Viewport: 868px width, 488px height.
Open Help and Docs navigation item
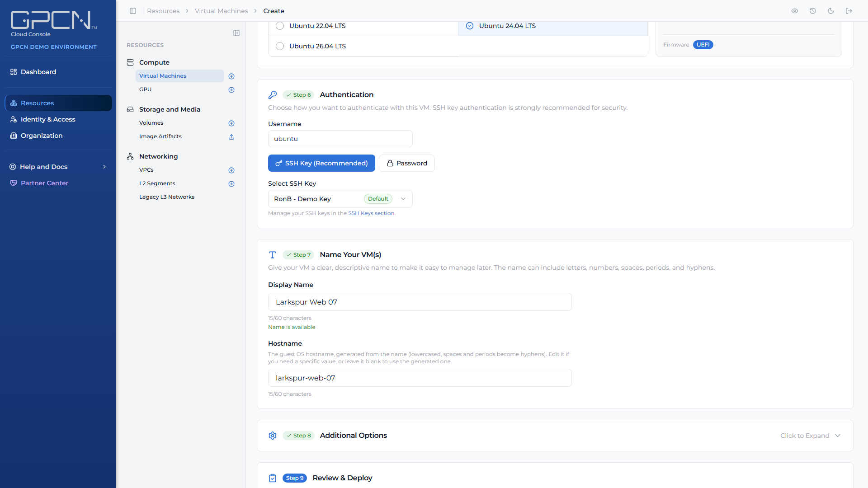58,167
